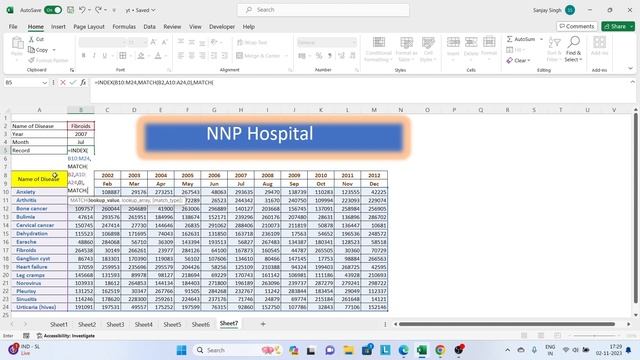Open the View tab
The height and width of the screenshot is (360, 640).
[195, 27]
